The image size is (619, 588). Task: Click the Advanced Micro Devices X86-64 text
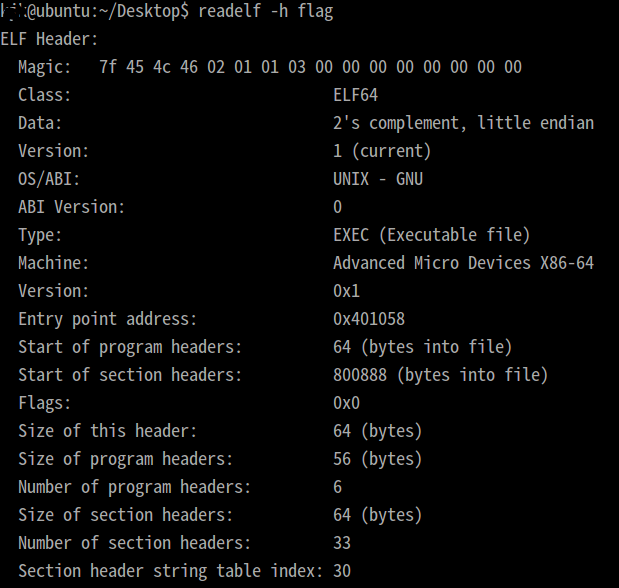[x=463, y=263]
